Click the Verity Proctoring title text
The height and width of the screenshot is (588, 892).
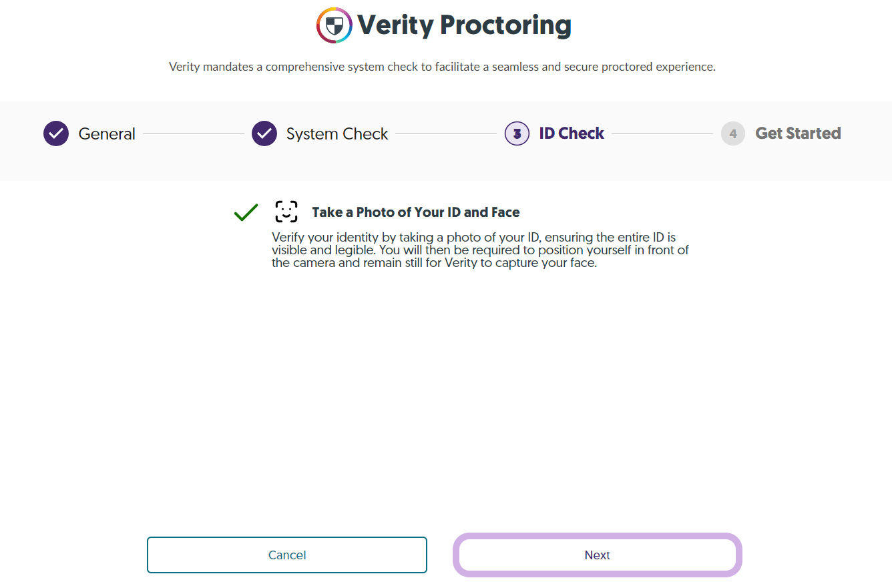click(464, 25)
